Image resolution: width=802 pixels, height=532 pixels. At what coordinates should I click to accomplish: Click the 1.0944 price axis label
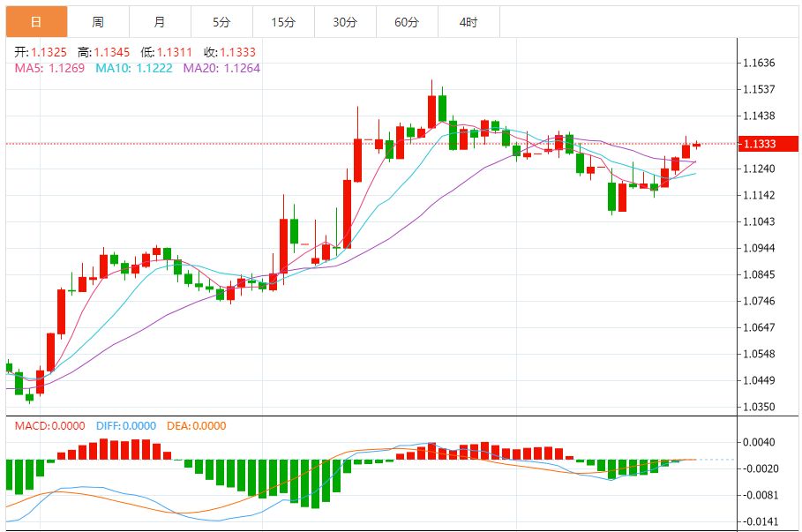759,249
